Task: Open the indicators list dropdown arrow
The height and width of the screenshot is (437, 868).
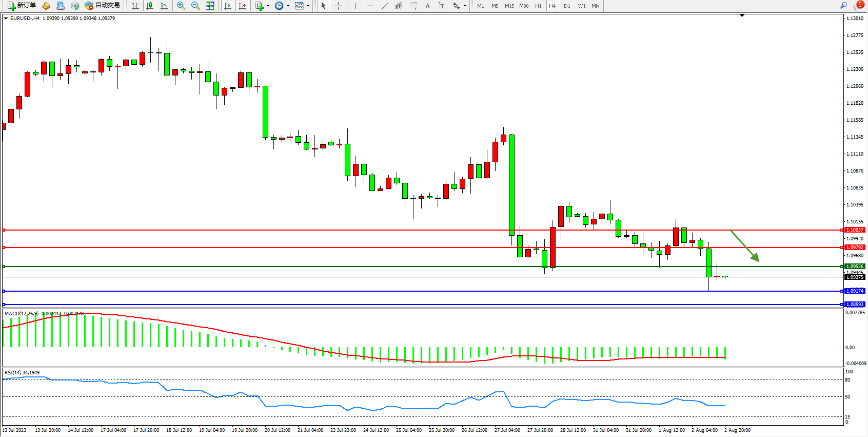Action: tap(268, 6)
